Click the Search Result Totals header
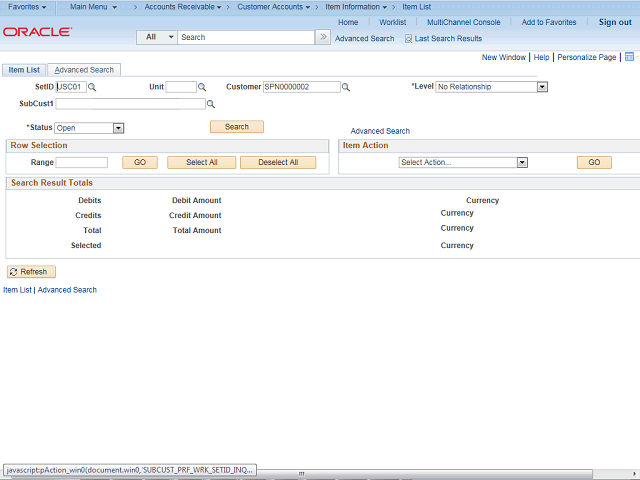640x480 pixels. coord(52,183)
